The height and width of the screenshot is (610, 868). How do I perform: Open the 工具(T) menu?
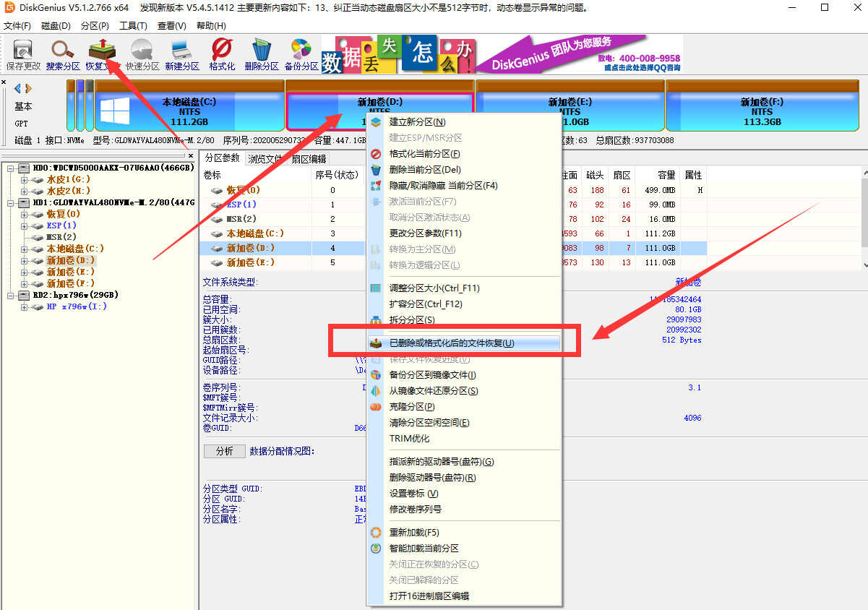point(133,26)
